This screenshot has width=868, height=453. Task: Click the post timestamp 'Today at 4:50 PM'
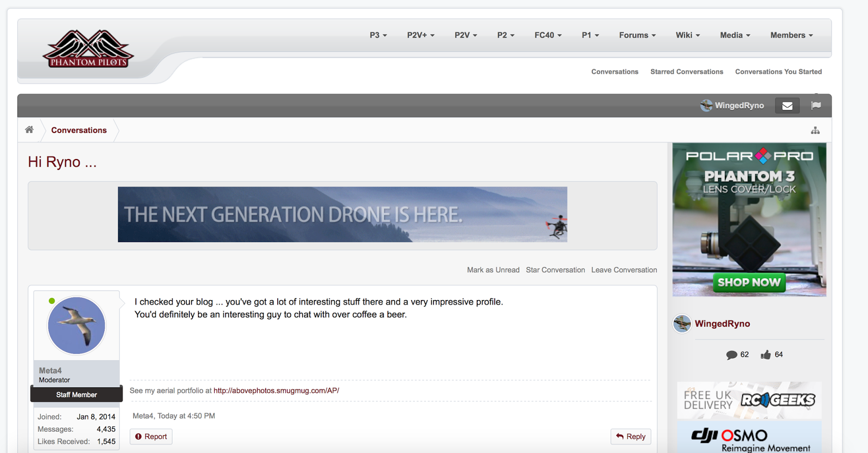(186, 416)
